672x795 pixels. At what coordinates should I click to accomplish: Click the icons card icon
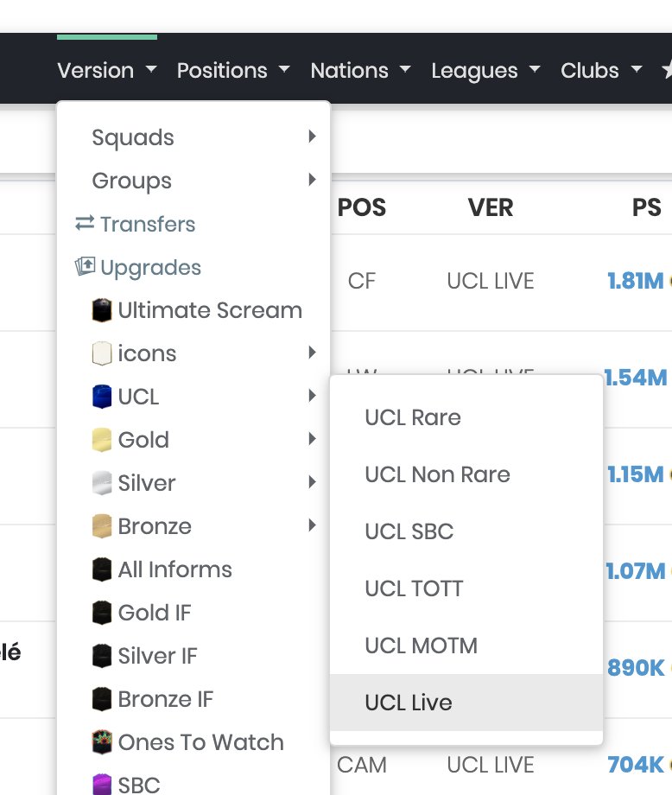pyautogui.click(x=102, y=353)
